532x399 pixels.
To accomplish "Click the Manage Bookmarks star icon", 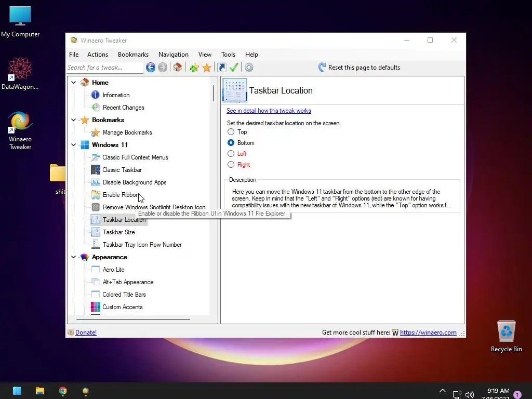I will [96, 132].
